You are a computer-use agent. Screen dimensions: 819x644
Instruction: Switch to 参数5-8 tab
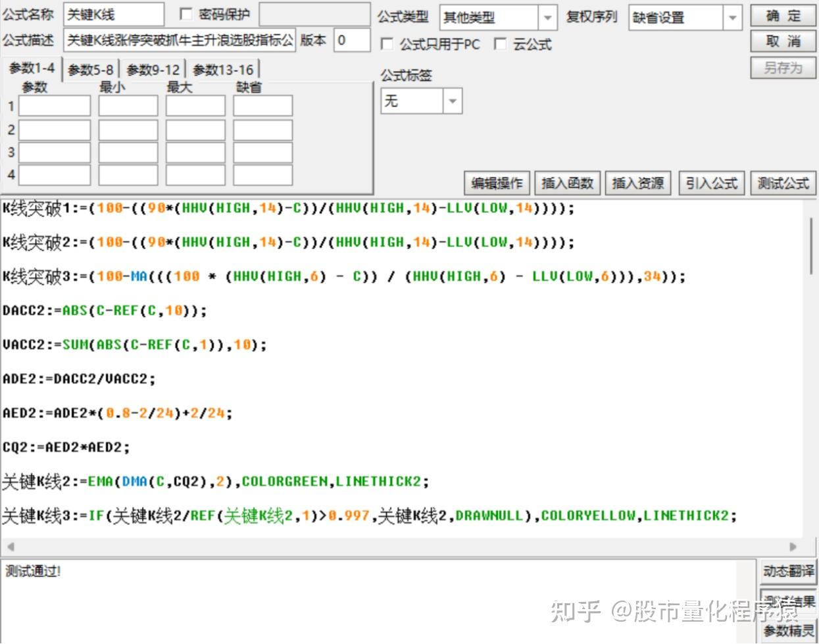click(91, 70)
